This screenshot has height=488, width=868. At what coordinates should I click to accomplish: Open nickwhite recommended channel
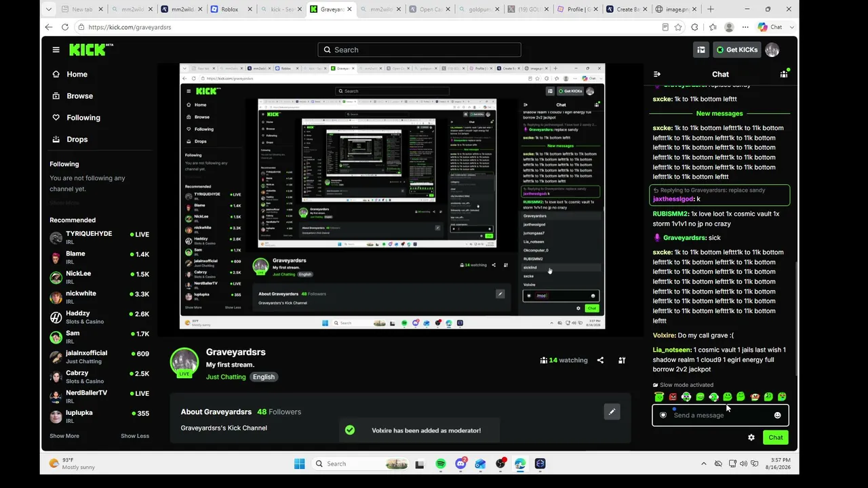pyautogui.click(x=99, y=298)
